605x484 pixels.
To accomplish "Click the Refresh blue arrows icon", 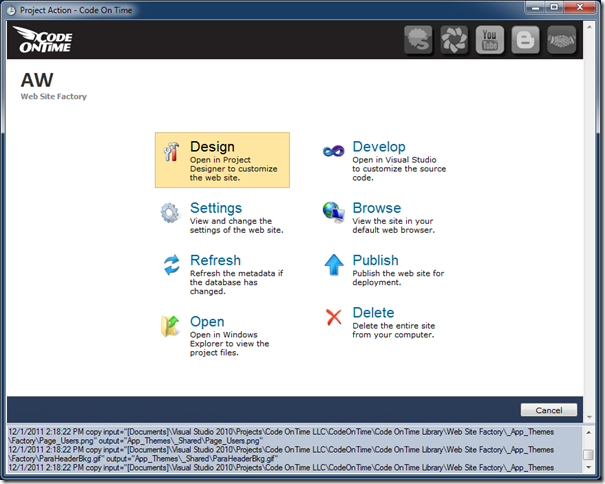I will click(x=172, y=265).
